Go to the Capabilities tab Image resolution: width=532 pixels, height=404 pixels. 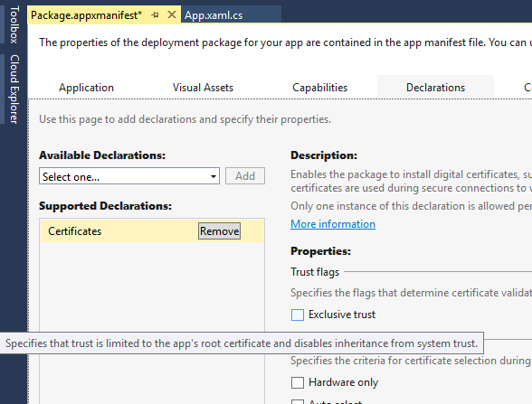319,88
